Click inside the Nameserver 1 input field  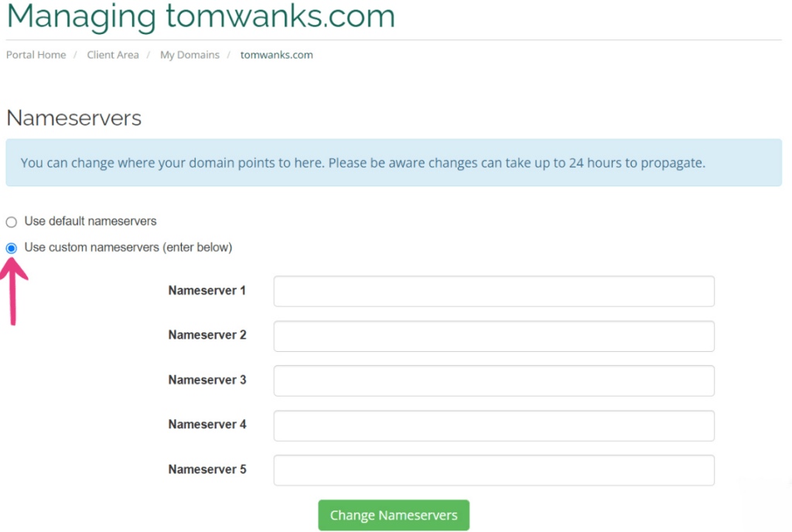493,291
